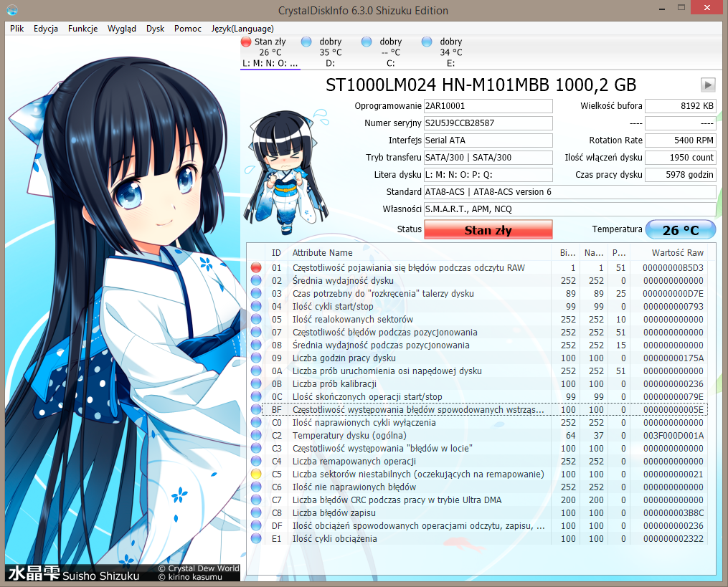Click the red status icon of attribute 01

[256, 268]
